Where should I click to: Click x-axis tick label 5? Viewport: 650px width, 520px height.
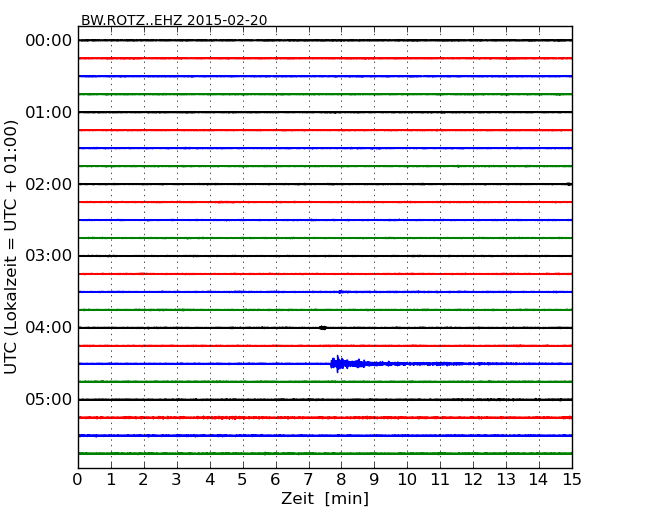point(242,480)
